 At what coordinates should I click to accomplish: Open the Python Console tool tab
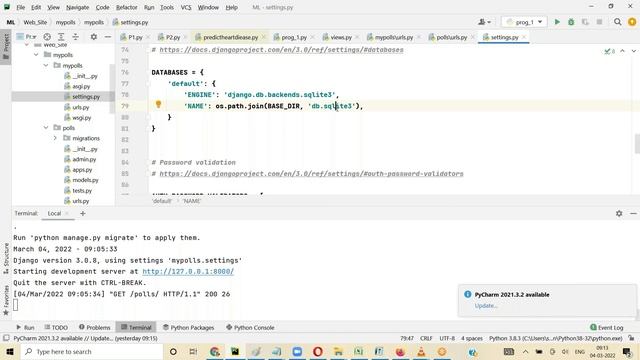coord(250,327)
